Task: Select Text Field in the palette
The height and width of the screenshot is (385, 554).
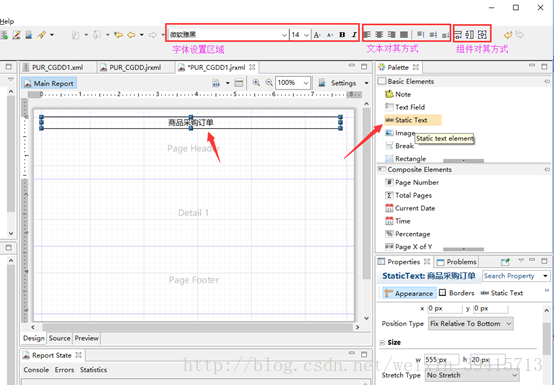Action: pyautogui.click(x=405, y=107)
